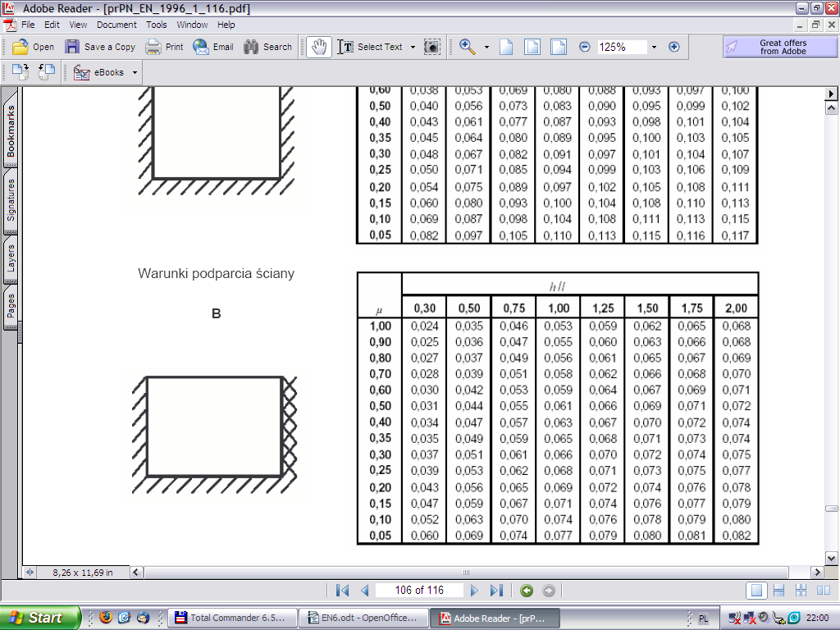840x630 pixels.
Task: Set view to Actual Size page icon
Action: [506, 47]
